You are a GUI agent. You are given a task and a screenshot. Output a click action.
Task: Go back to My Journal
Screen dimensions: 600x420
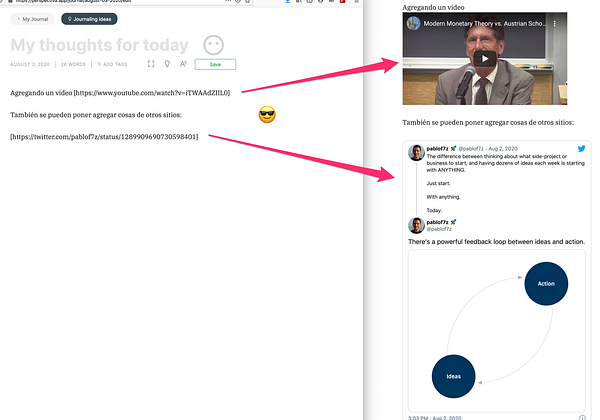point(33,19)
